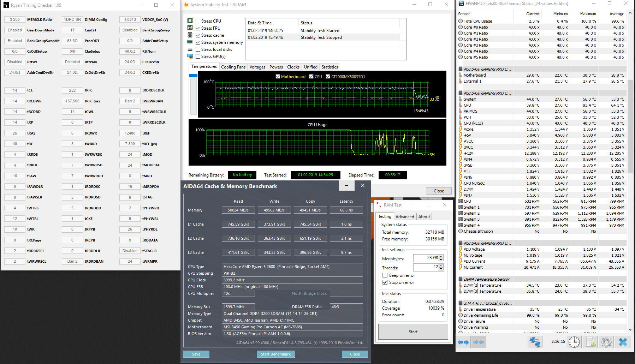Select the Vcore sensor row in HWiNFO
Image resolution: width=635 pixels, height=364 pixels.
[x=541, y=129]
